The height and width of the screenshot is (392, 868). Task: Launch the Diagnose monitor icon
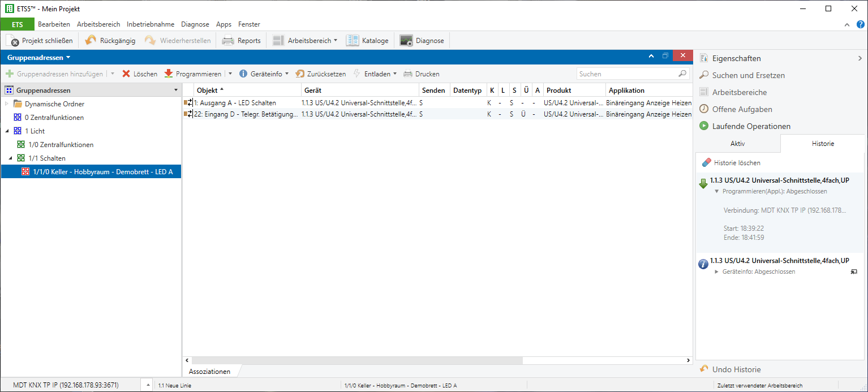click(406, 41)
